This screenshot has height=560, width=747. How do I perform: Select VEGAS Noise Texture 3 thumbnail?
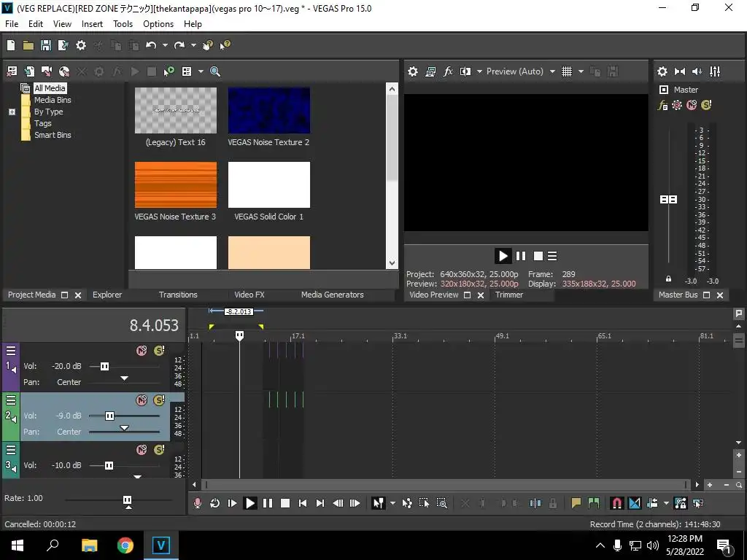click(x=175, y=184)
